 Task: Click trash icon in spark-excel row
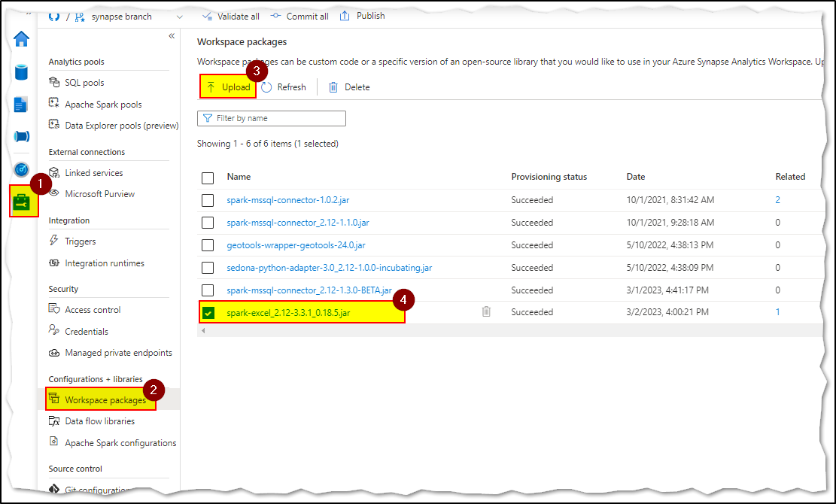click(x=486, y=311)
